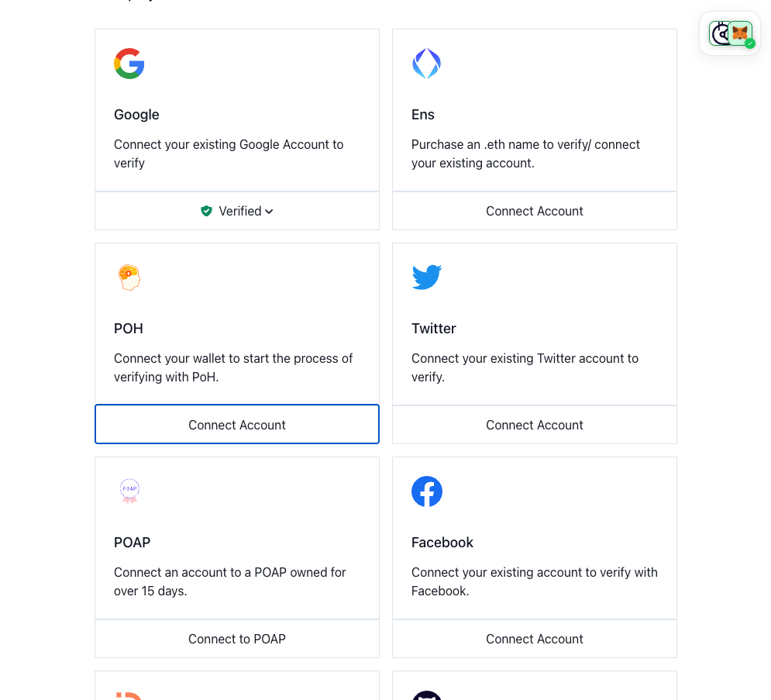Image resolution: width=771 pixels, height=700 pixels.
Task: Click the MetaMask fox wallet icon
Action: point(740,33)
